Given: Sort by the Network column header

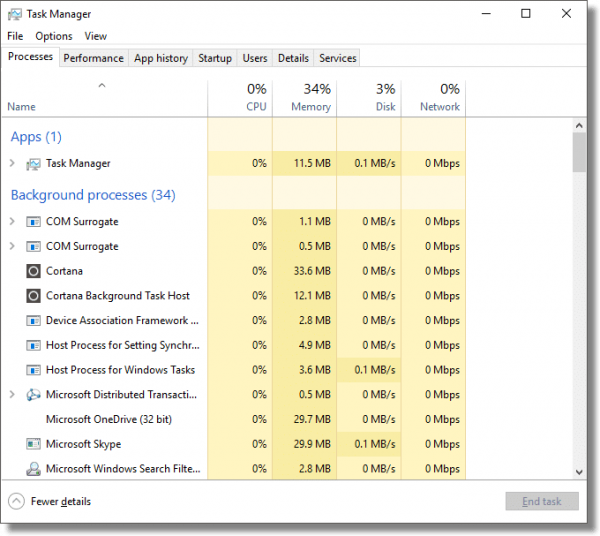Looking at the screenshot, I should pos(434,98).
